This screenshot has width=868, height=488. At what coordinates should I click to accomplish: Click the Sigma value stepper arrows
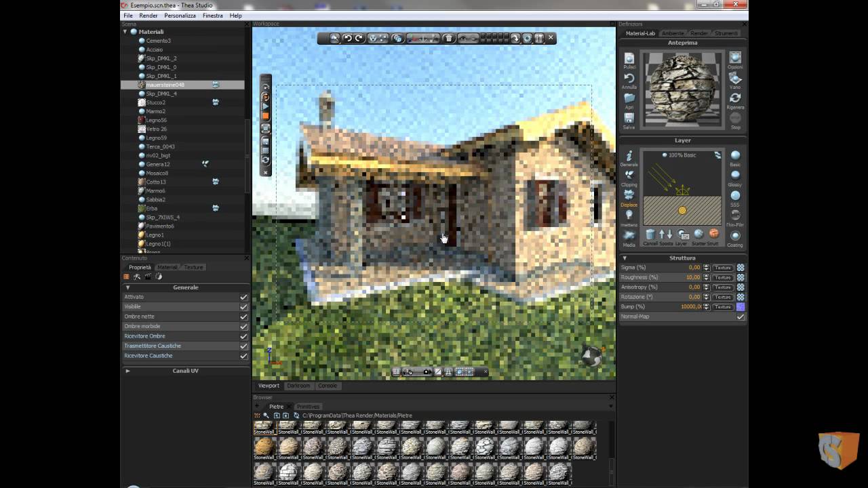(x=707, y=268)
